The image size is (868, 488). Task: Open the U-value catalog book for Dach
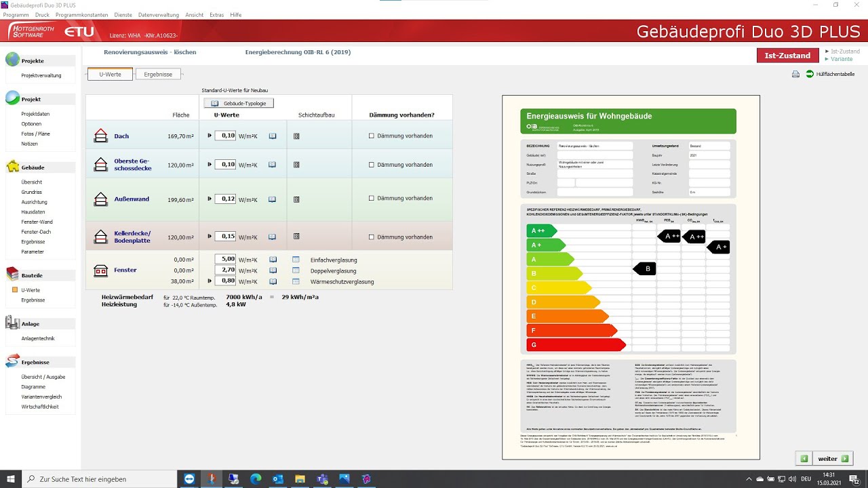click(273, 136)
